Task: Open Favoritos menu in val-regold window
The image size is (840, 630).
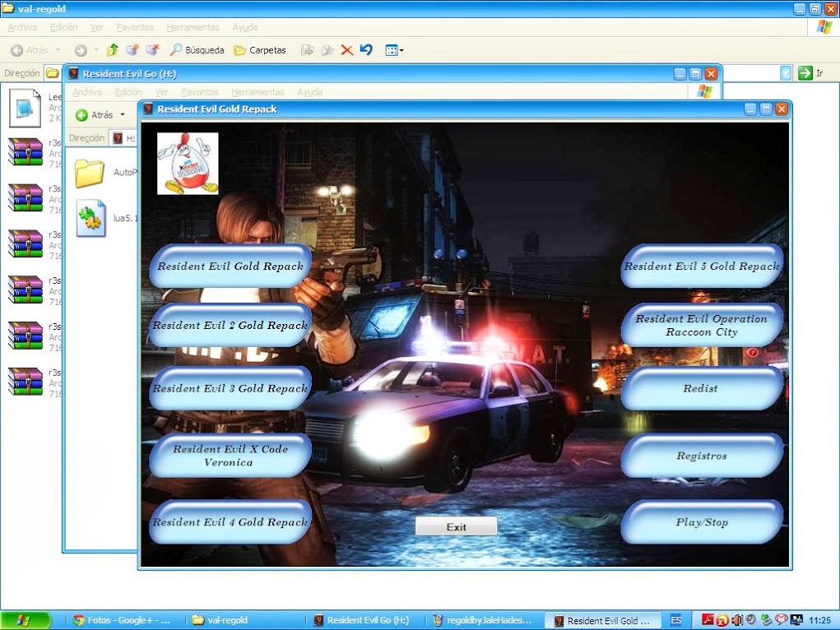Action: point(135,27)
